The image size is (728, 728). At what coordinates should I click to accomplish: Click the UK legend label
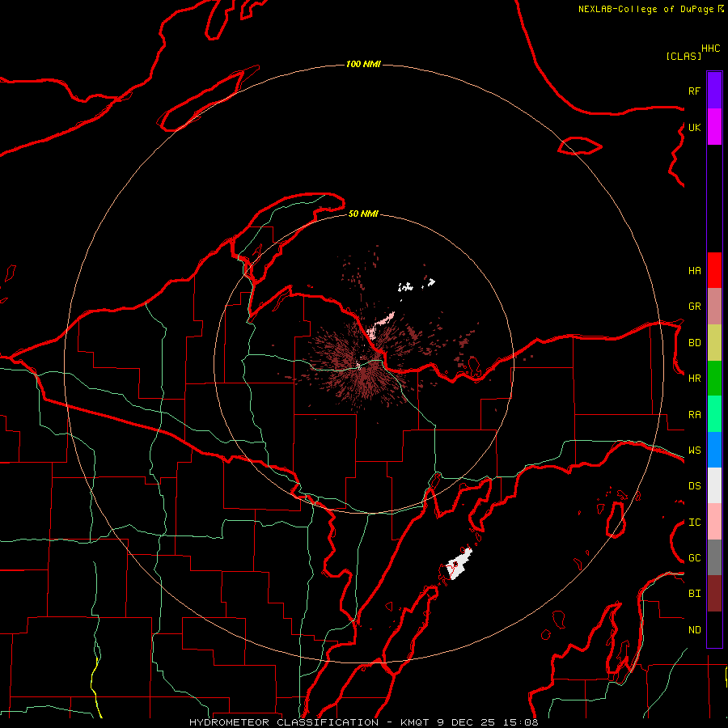click(694, 128)
